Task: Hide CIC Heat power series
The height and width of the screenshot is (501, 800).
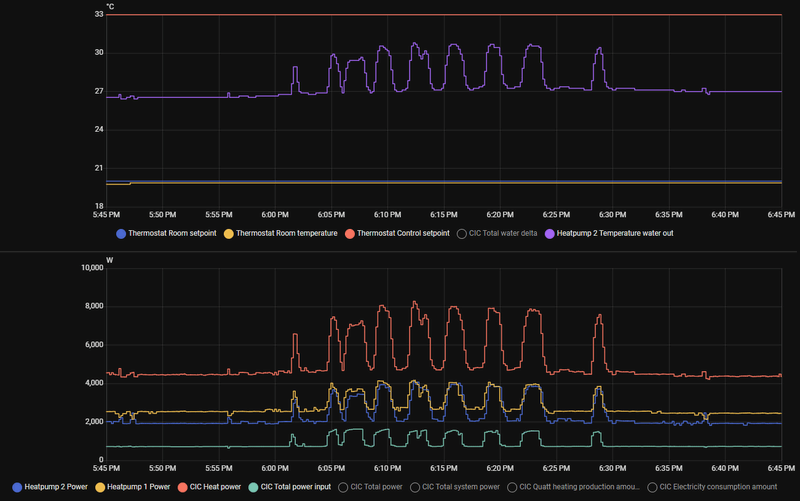Action: [x=209, y=487]
